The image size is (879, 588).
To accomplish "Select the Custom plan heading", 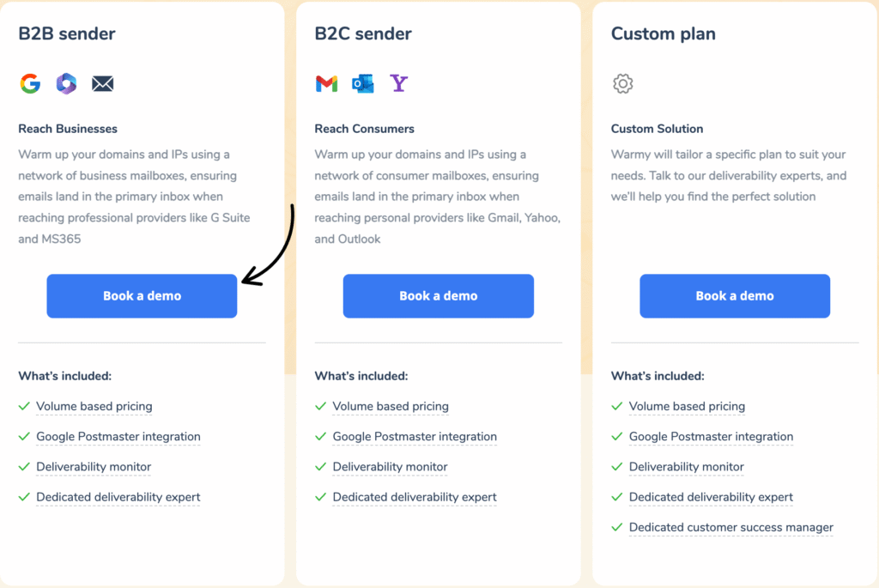I will coord(663,34).
